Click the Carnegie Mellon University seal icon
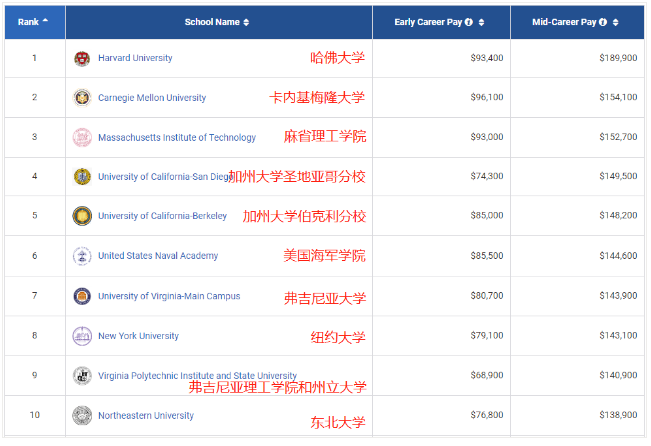Image resolution: width=651 pixels, height=446 pixels. coord(82,98)
